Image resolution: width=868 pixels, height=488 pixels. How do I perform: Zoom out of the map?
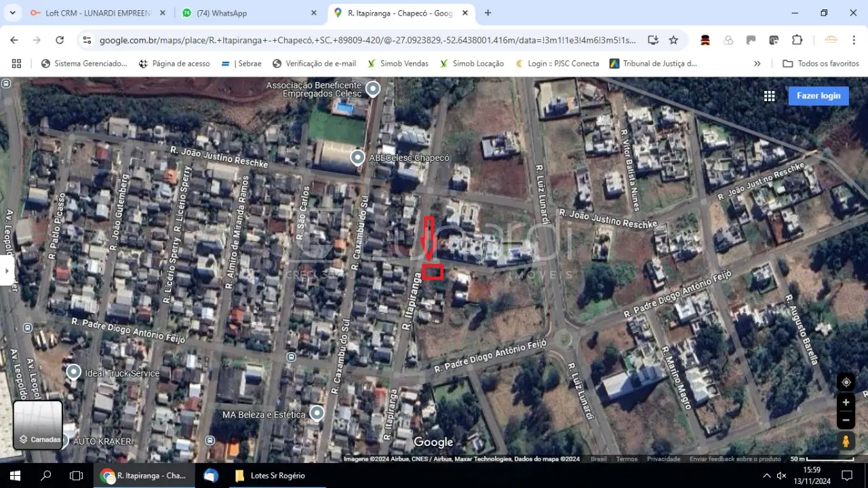pos(846,420)
